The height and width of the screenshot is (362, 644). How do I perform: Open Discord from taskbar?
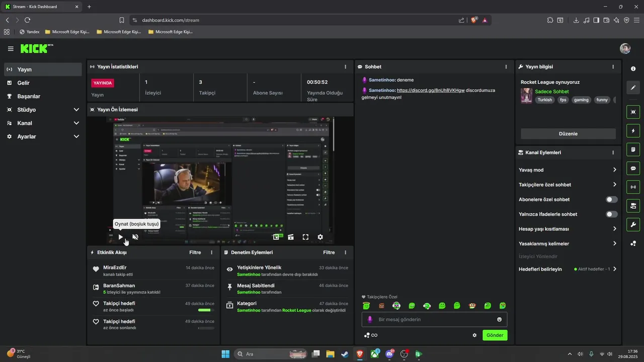click(389, 354)
